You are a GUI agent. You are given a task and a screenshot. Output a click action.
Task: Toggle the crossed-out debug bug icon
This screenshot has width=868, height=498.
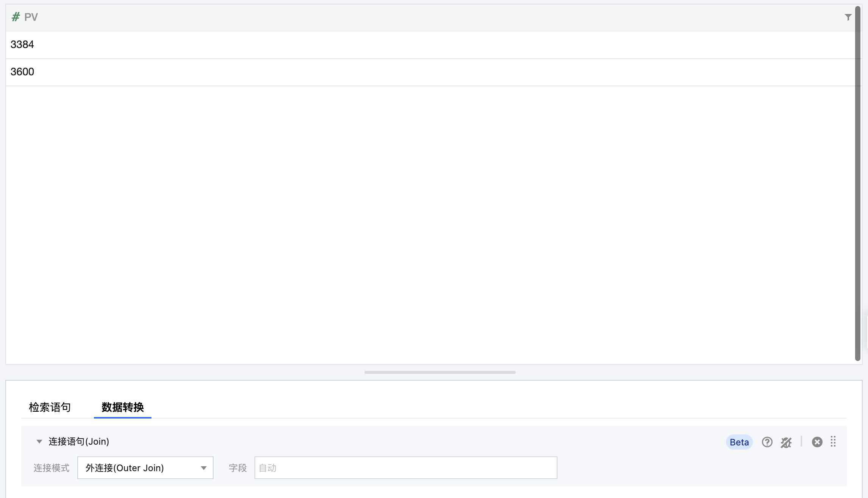[x=786, y=442]
